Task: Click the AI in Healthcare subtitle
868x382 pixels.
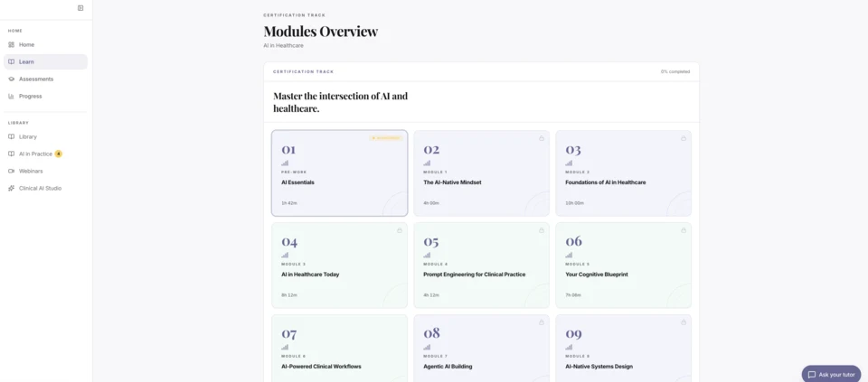Action: tap(283, 45)
